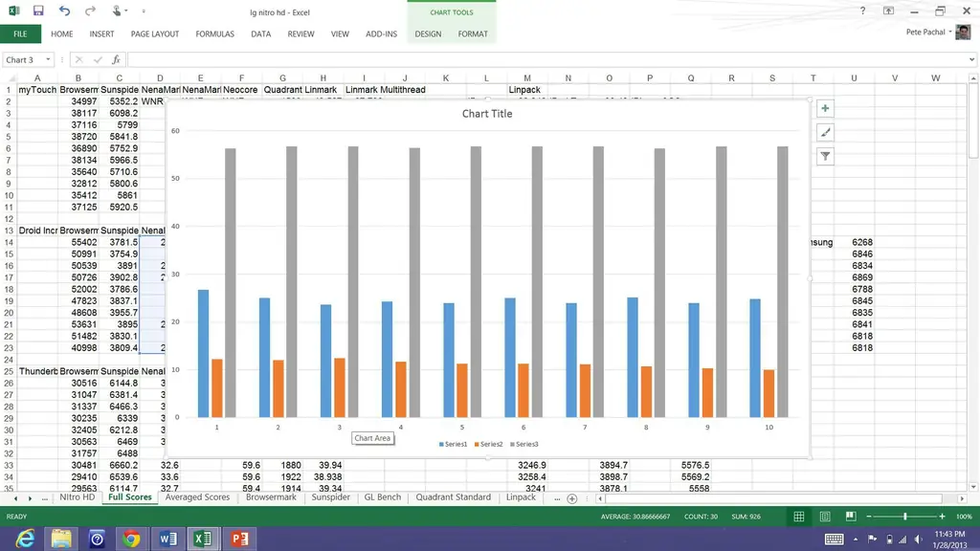
Task: Select Series3 legend entry
Action: click(523, 444)
